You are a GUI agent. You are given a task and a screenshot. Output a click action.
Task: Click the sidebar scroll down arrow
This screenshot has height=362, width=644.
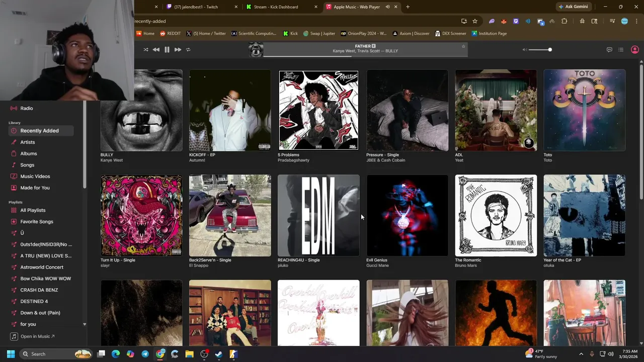click(85, 325)
